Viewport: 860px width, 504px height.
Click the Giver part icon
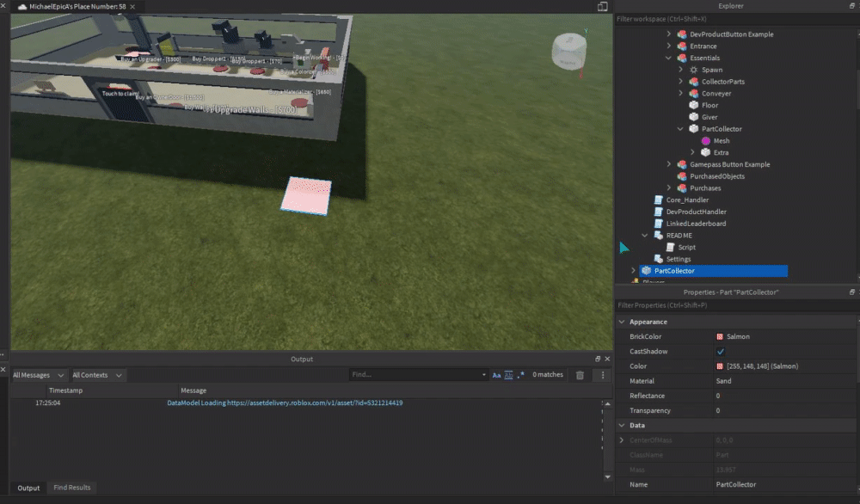pyautogui.click(x=694, y=117)
